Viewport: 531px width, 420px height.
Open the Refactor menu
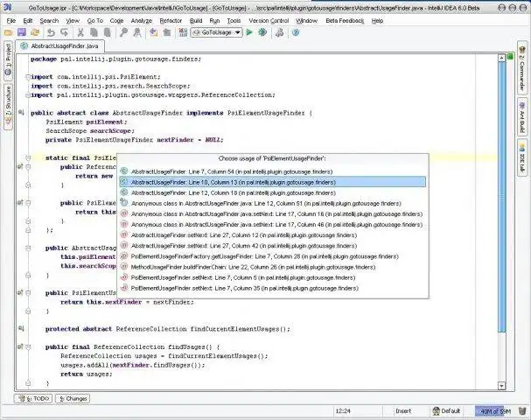pyautogui.click(x=171, y=21)
